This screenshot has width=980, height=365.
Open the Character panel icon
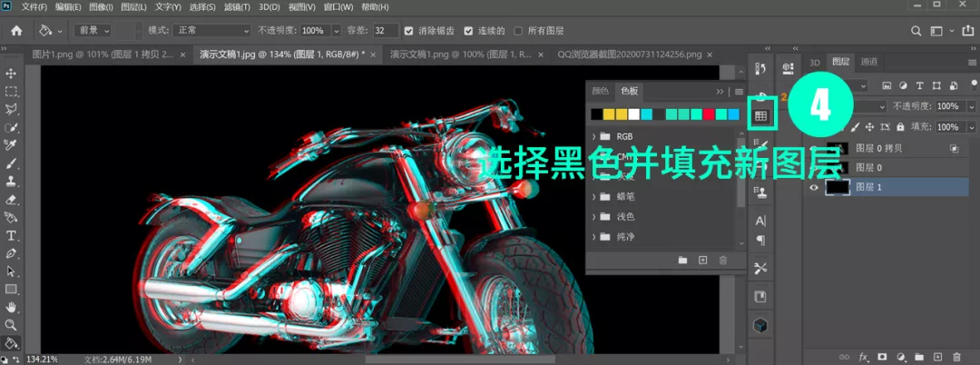[760, 221]
